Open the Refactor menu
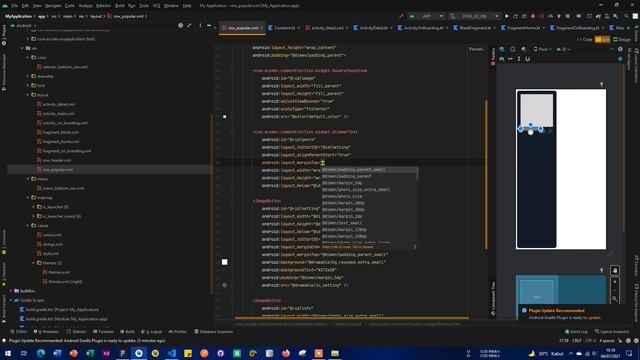 pos(103,6)
